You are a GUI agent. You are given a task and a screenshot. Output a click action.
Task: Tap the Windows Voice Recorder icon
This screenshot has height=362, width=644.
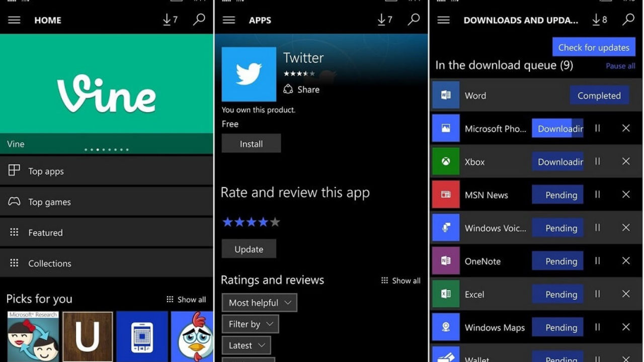click(x=446, y=228)
